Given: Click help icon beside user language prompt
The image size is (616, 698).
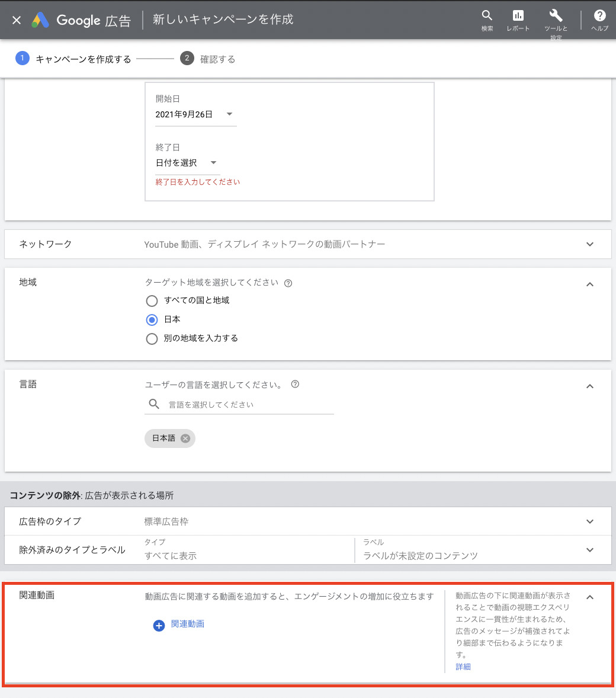Looking at the screenshot, I should [295, 385].
